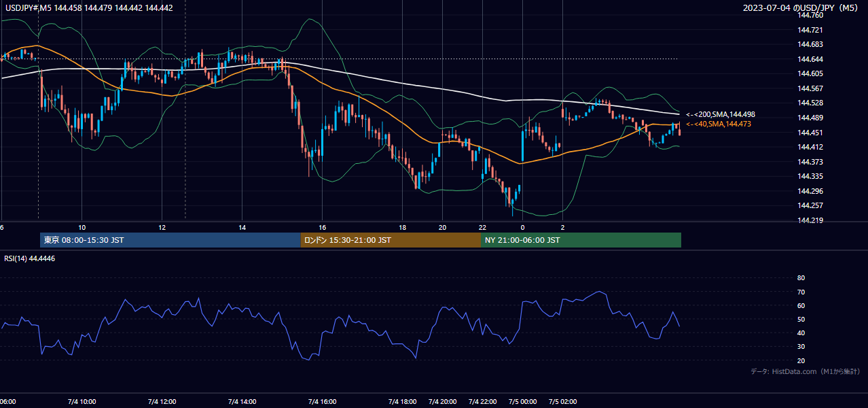Click the chart hour tick 18
868x408 pixels.
(x=403, y=227)
